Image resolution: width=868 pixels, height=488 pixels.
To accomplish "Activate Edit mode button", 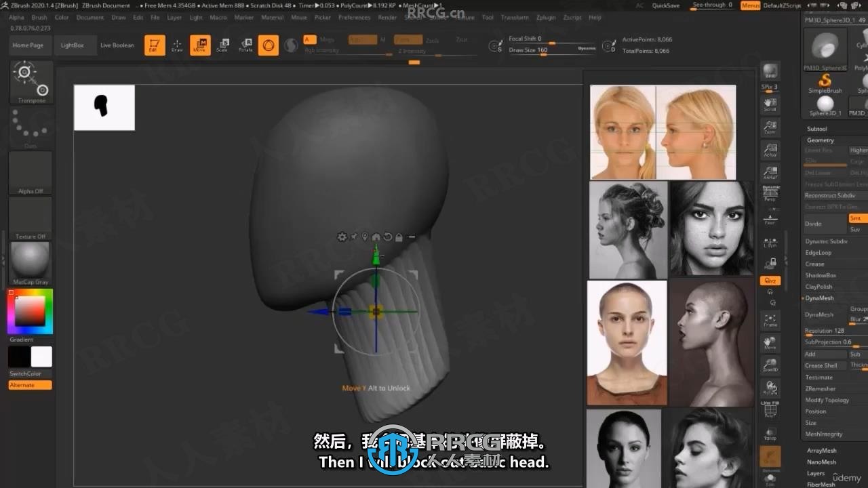I will click(x=155, y=45).
